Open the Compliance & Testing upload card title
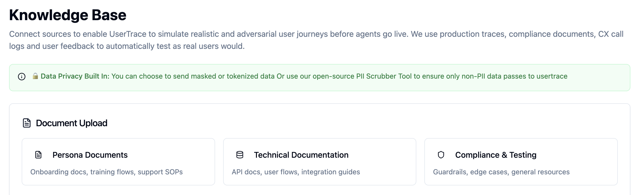This screenshot has width=644, height=195. pyautogui.click(x=495, y=155)
